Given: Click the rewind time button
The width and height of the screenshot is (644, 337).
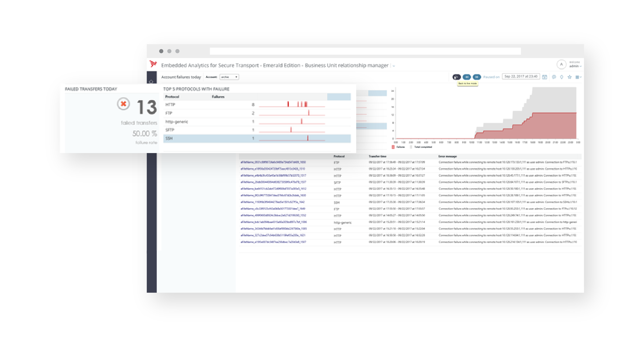Looking at the screenshot, I should [x=467, y=77].
